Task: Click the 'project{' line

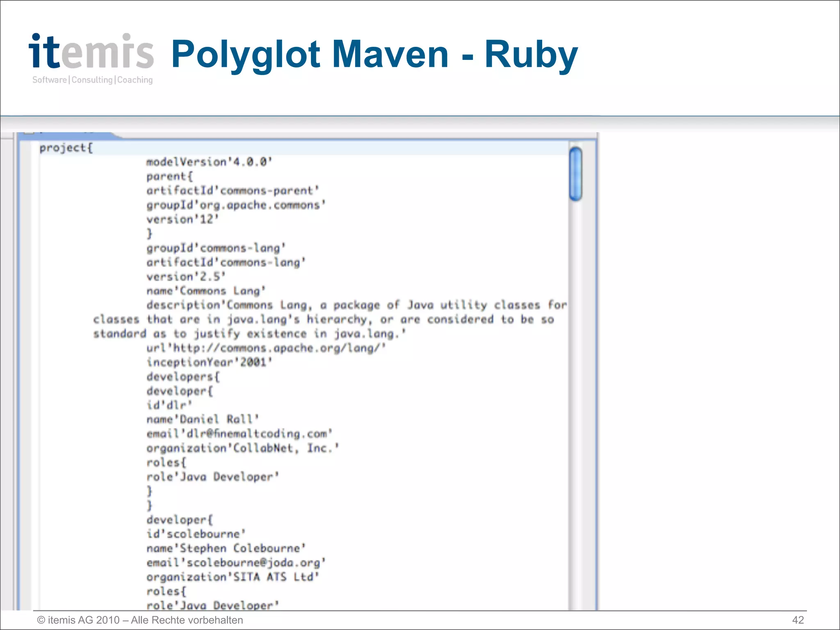Action: [66, 148]
